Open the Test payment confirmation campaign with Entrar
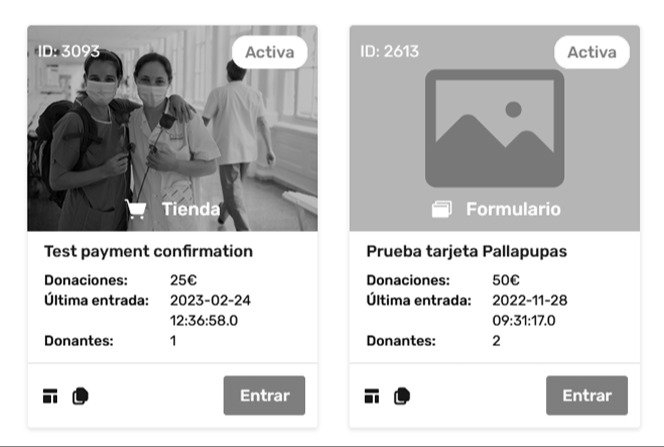Screen dimensions: 664x447 click(264, 395)
